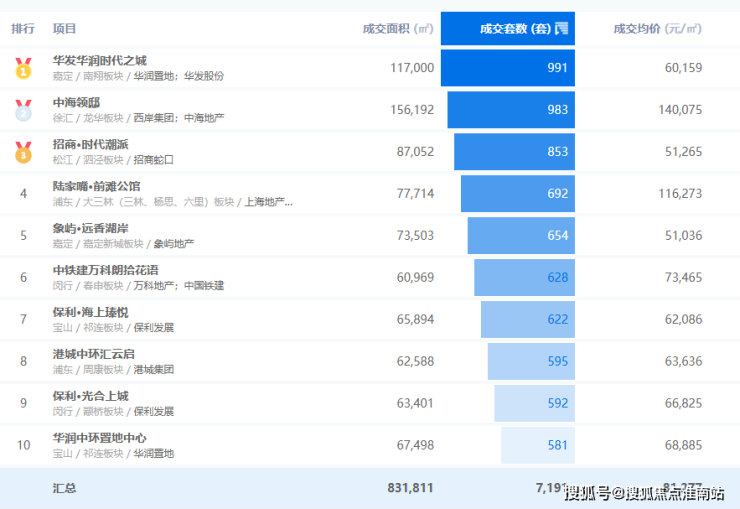This screenshot has height=509, width=740.
Task: Select area value 63,401
Action: pos(415,404)
